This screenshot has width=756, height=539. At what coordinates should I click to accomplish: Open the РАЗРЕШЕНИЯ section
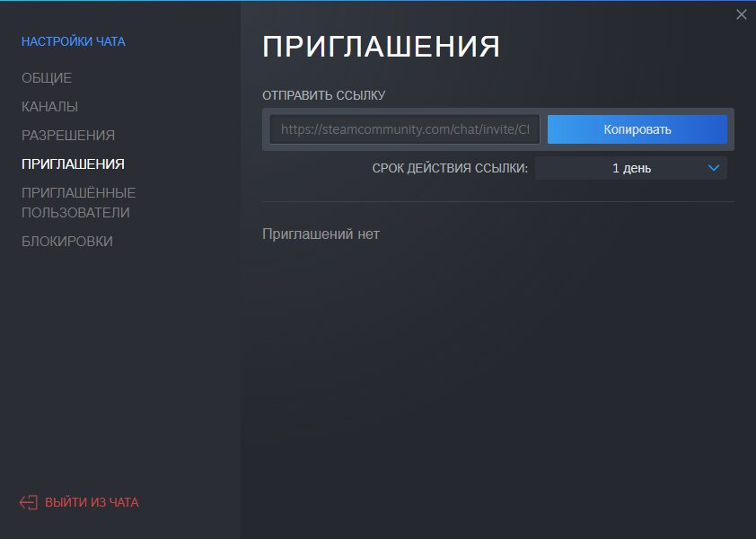point(68,135)
